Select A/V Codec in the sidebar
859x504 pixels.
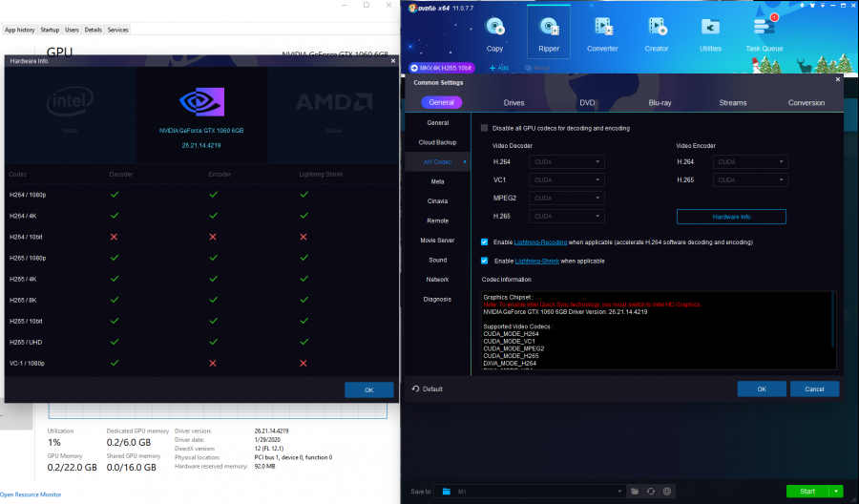438,161
